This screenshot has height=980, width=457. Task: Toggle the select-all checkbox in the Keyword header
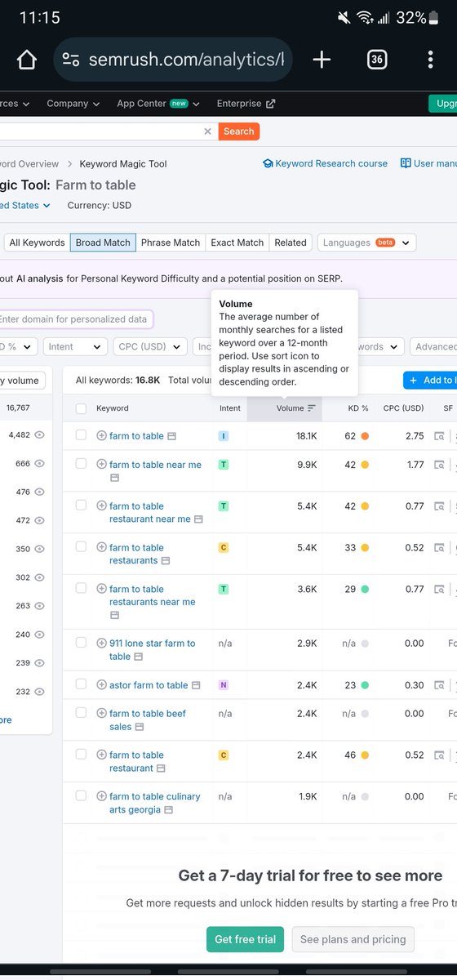click(x=81, y=408)
